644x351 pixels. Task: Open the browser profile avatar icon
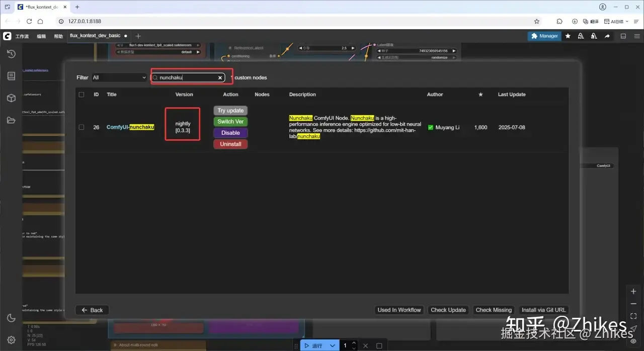(603, 7)
